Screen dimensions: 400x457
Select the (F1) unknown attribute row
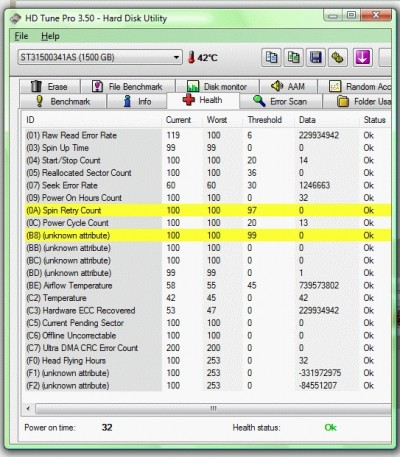click(207, 373)
